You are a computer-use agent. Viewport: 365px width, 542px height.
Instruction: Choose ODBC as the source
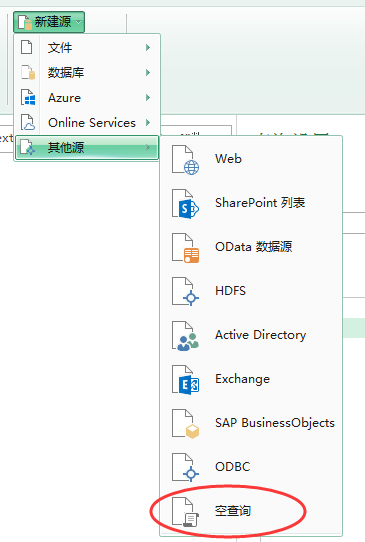pos(251,467)
